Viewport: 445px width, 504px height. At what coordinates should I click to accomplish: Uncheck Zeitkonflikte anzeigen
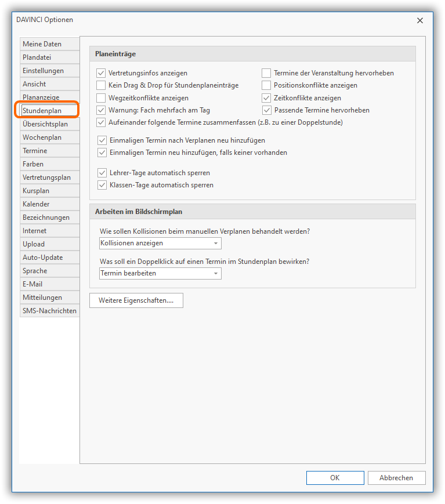[266, 98]
